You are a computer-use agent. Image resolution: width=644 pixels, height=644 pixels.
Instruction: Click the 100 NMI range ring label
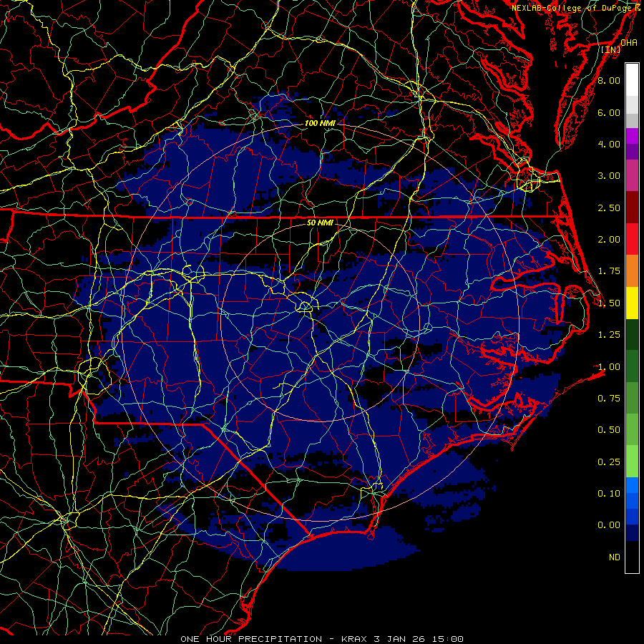click(319, 123)
